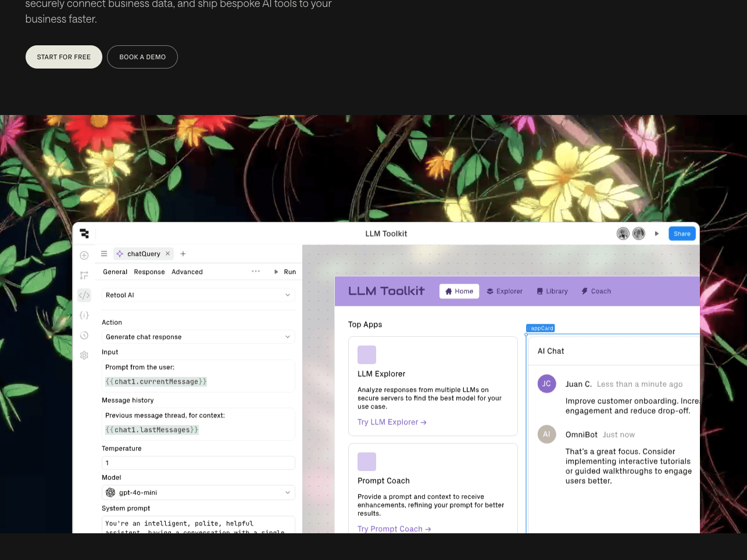This screenshot has width=747, height=560.
Task: Click the OmniBot AI avatar
Action: click(x=547, y=434)
